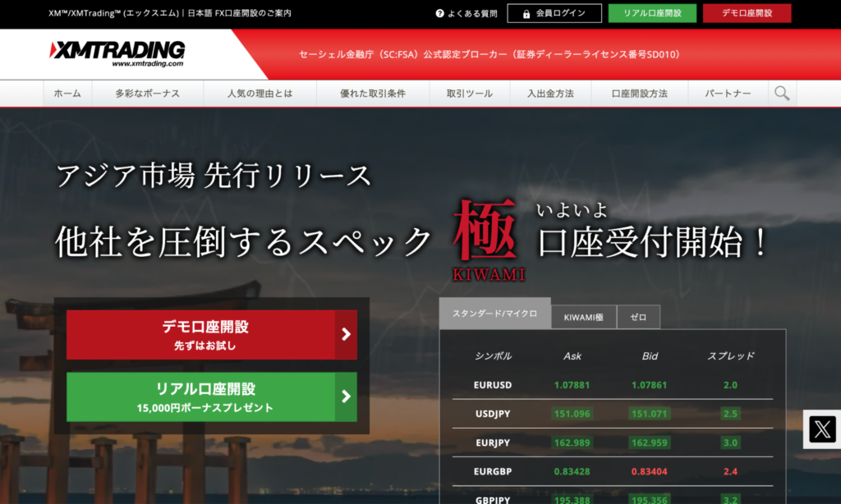Select スタンダード/マイクロ tab
Viewport: 841px width, 504px height.
tap(494, 314)
